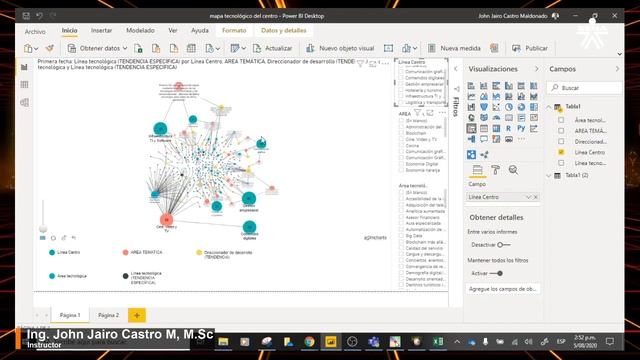The height and width of the screenshot is (360, 640).
Task: Click the Actualizar button
Action: pyautogui.click(x=273, y=48)
